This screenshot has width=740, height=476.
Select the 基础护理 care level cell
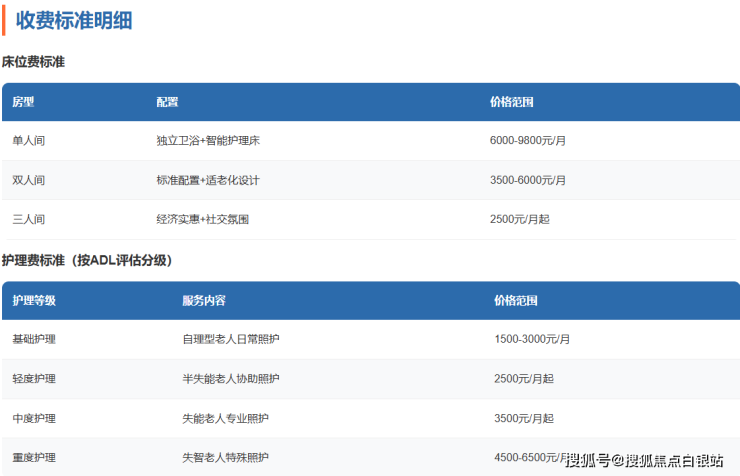(34, 339)
